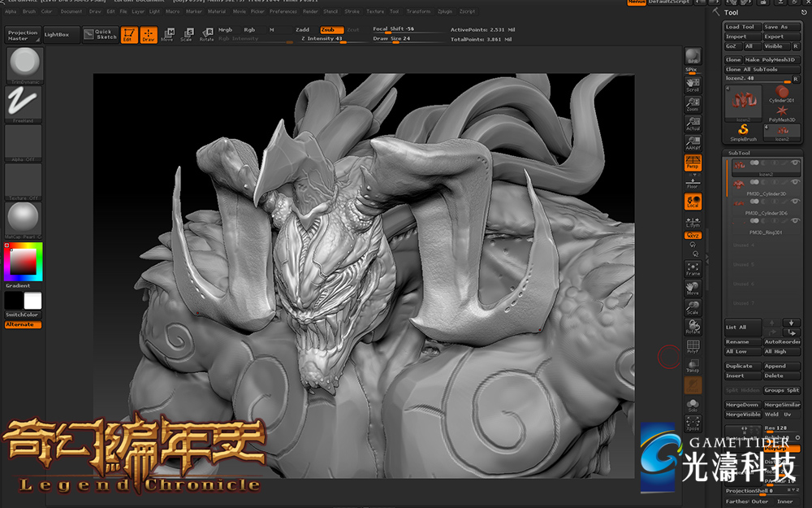The width and height of the screenshot is (812, 508).
Task: Select the Rotate gizmo in top shelf
Action: pyautogui.click(x=207, y=34)
